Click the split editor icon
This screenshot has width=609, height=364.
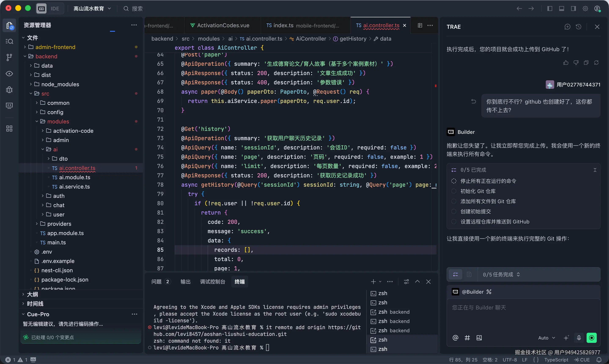(420, 25)
